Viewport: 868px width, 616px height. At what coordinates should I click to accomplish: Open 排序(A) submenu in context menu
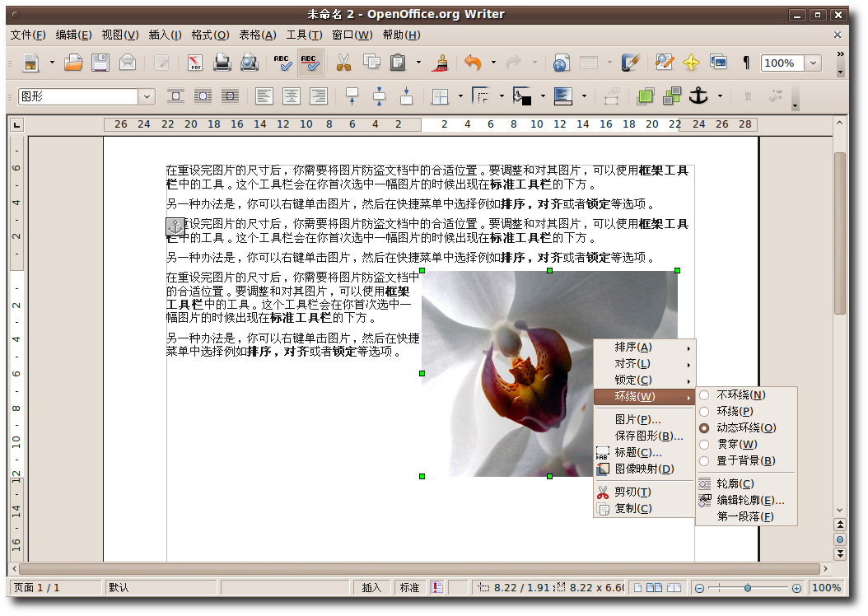pos(644,348)
